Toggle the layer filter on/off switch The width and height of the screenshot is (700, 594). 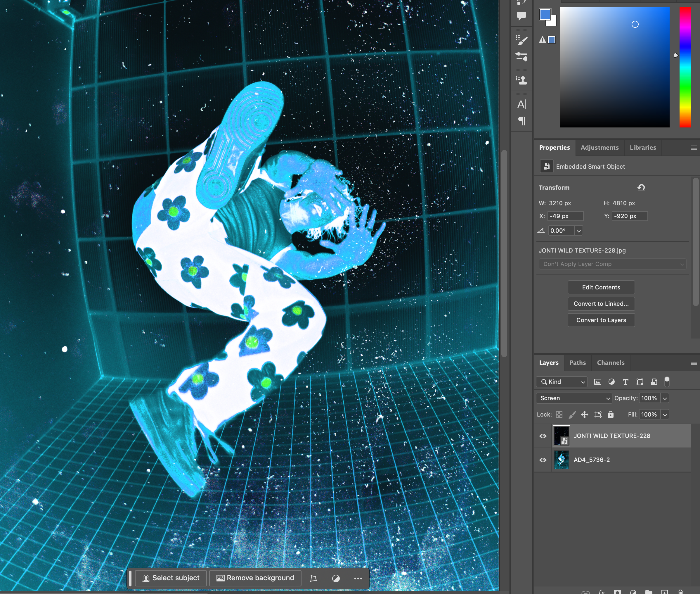(x=667, y=381)
